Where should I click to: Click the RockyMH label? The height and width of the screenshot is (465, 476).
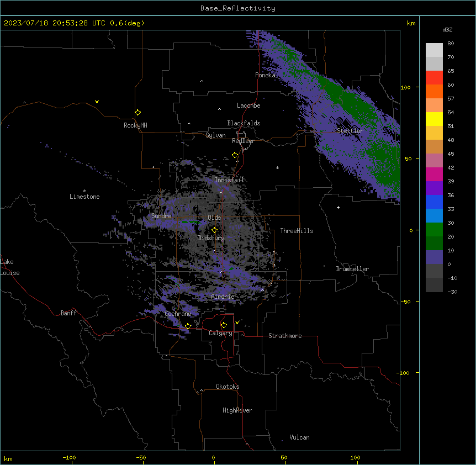135,125
